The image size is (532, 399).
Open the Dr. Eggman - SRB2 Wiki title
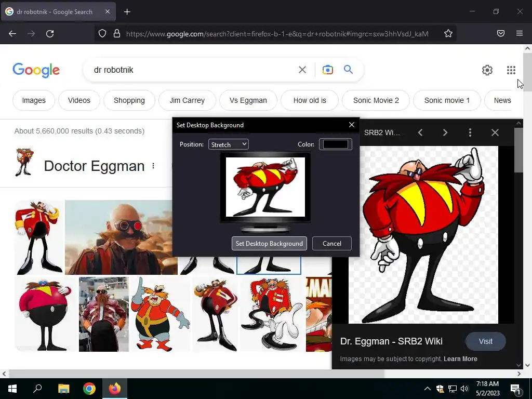[x=391, y=341]
